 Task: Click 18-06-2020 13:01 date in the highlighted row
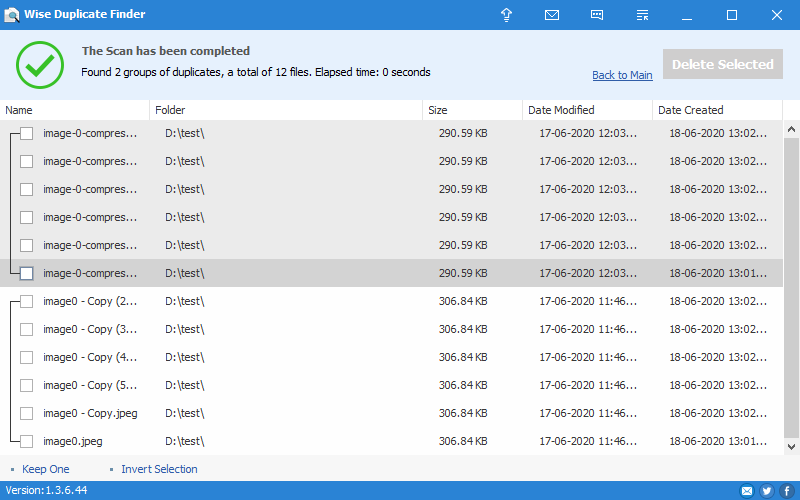(718, 273)
